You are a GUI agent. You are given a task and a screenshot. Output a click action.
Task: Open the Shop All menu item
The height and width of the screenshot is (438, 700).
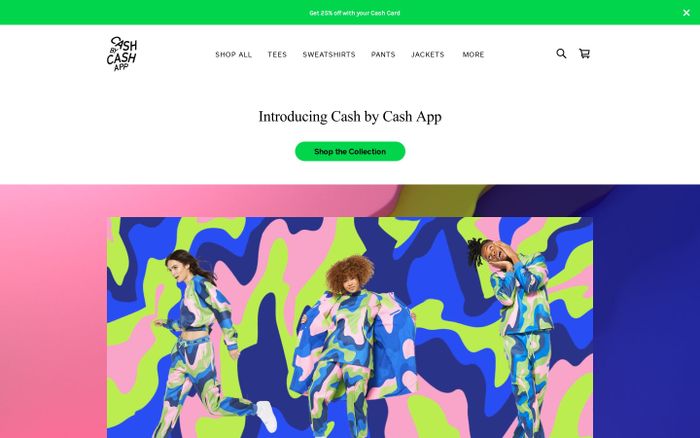click(x=233, y=54)
